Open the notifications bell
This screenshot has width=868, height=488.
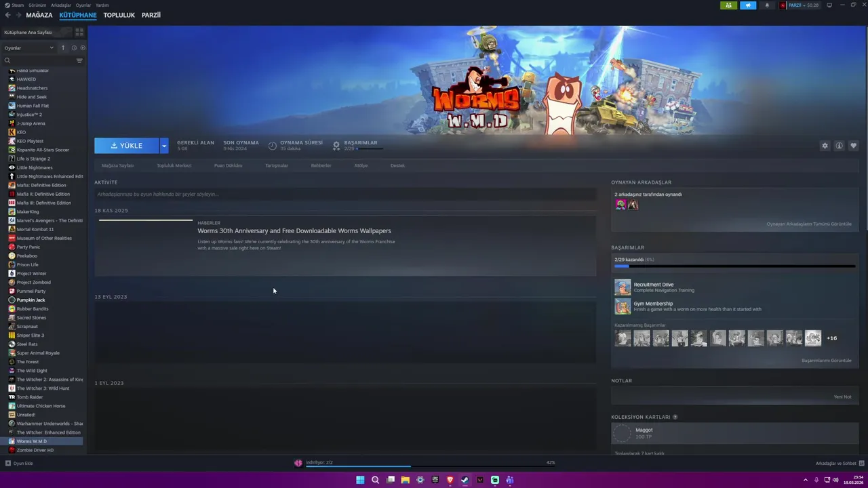pyautogui.click(x=767, y=5)
